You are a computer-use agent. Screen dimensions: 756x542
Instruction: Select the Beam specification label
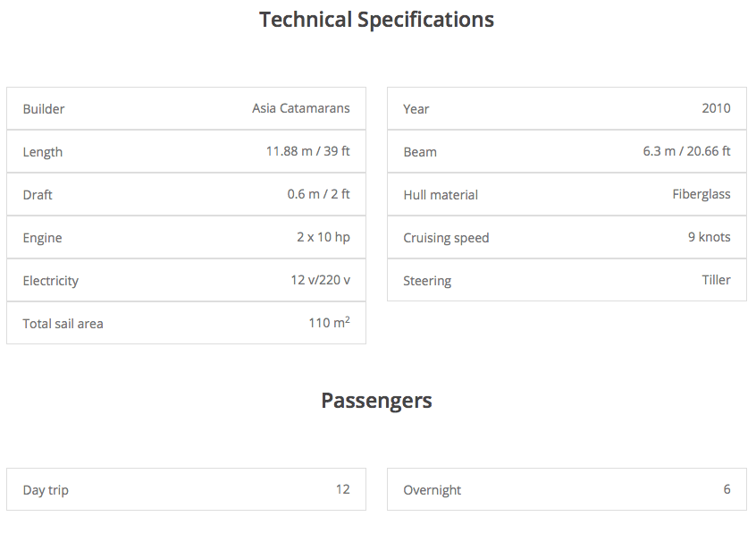tap(420, 152)
